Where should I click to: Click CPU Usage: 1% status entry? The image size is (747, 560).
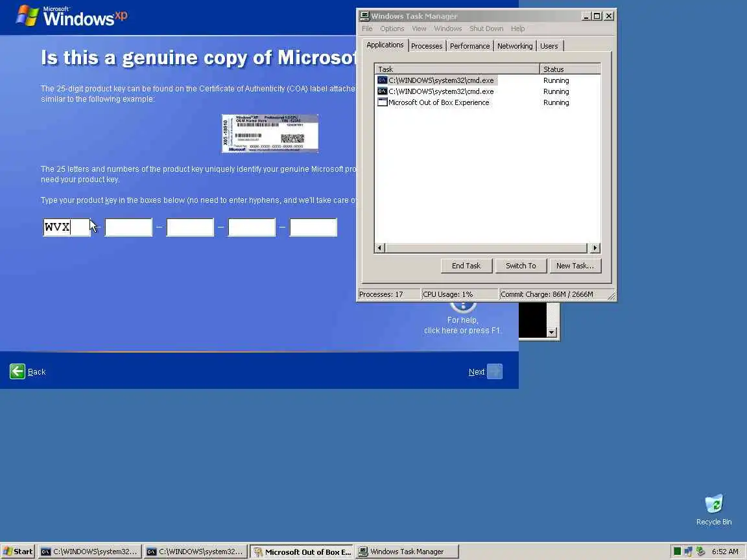tap(459, 294)
